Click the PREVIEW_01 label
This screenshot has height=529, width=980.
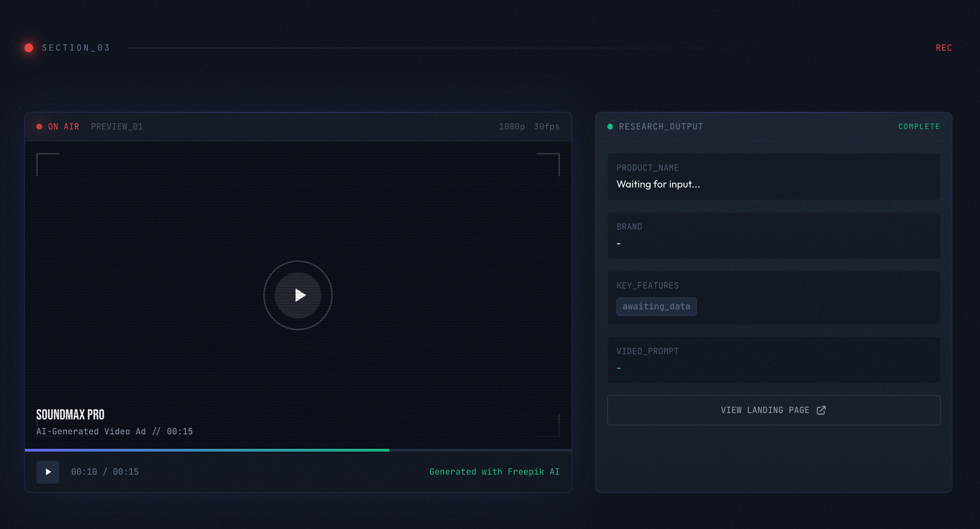tap(117, 127)
